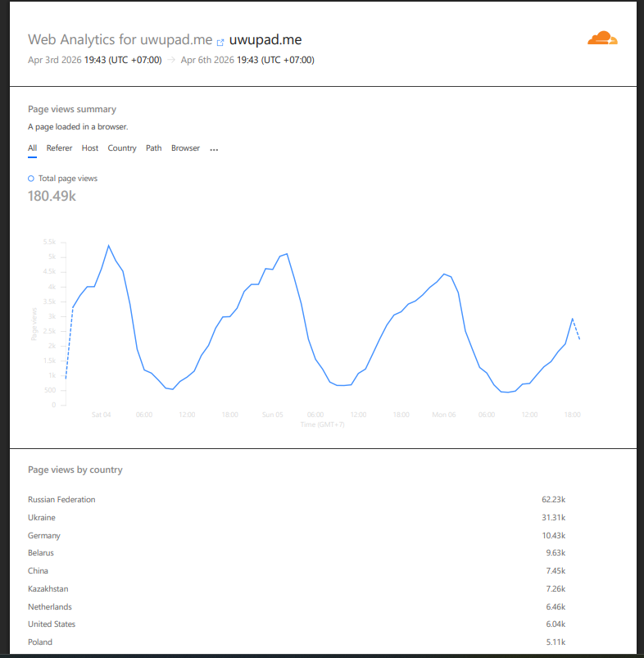
Task: Click the Cloudflare logo
Action: tap(602, 39)
